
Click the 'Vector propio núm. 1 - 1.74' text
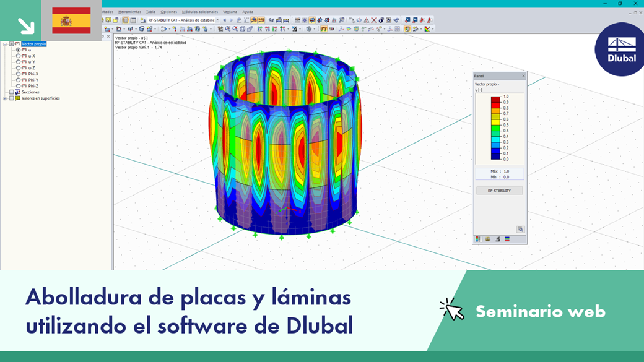[x=139, y=47]
